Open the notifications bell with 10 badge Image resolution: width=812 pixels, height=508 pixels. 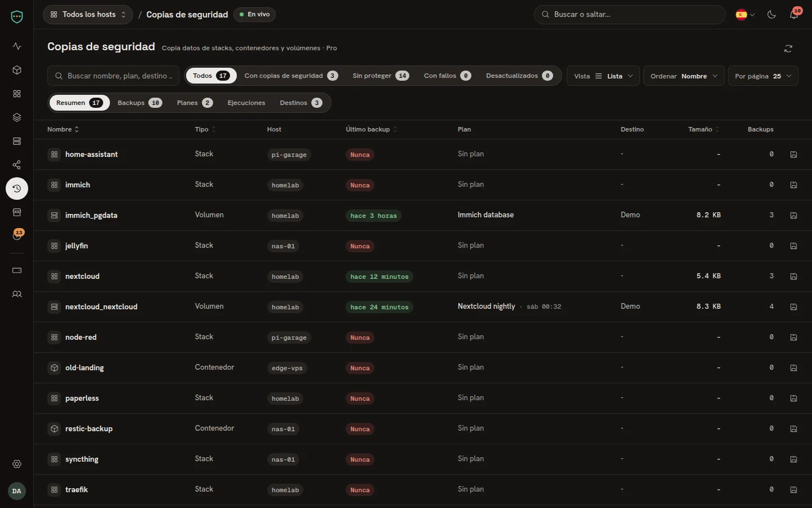[x=794, y=14]
